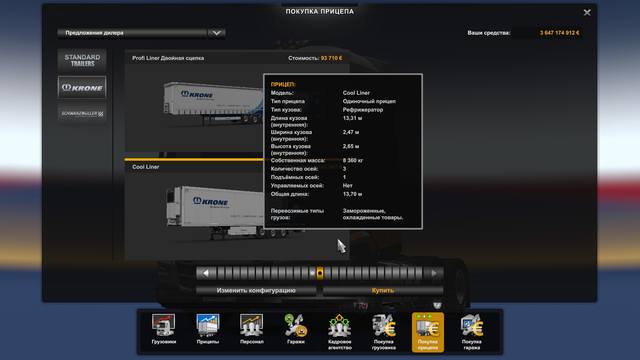The image size is (640, 360).
Task: Open the Грузовики trucks icon
Action: coord(164,329)
